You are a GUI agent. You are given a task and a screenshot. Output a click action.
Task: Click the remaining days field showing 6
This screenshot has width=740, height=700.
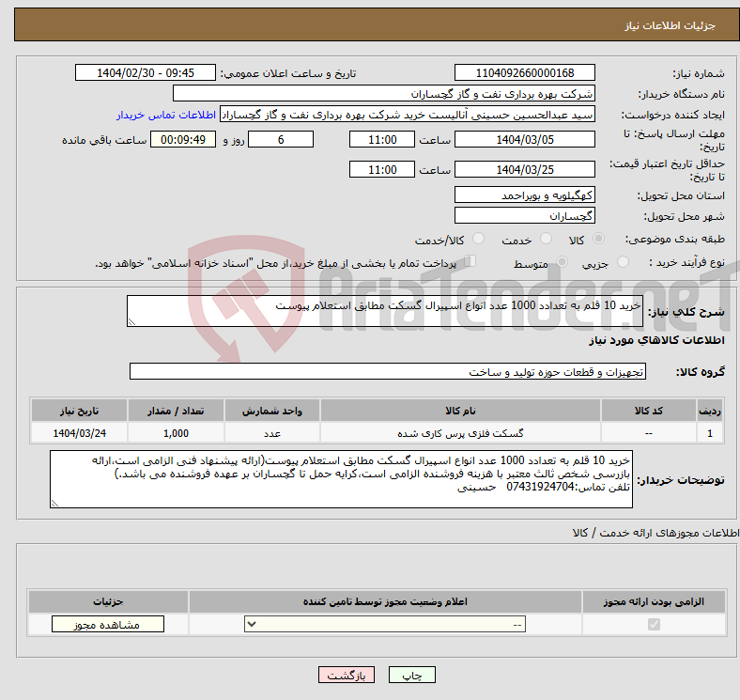281,140
